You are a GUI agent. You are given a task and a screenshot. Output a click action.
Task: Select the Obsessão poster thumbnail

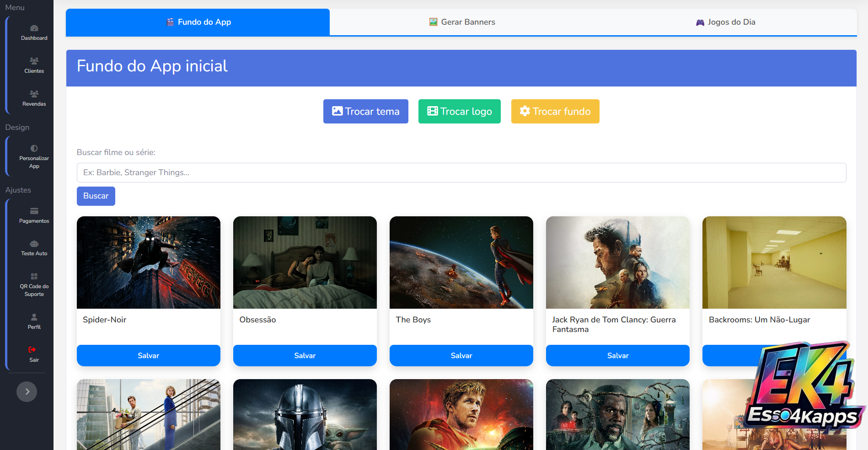[x=305, y=262]
